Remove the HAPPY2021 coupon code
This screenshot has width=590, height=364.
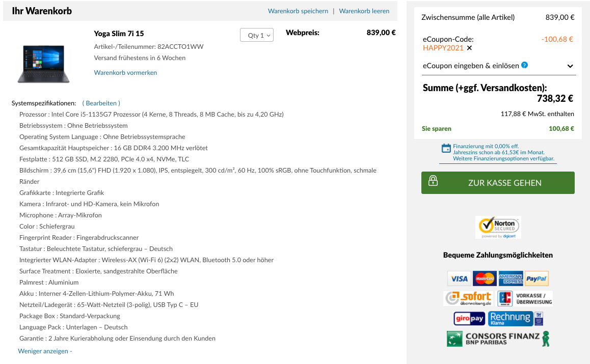tap(469, 48)
